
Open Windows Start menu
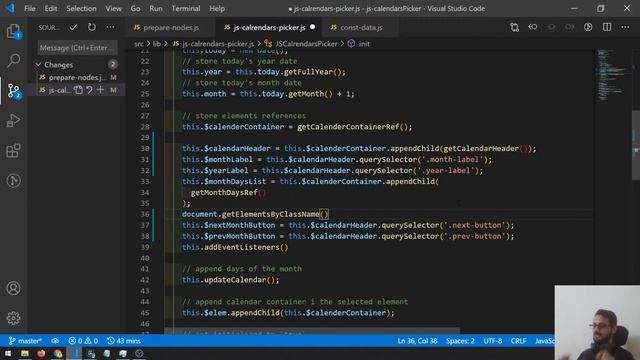tap(8, 353)
